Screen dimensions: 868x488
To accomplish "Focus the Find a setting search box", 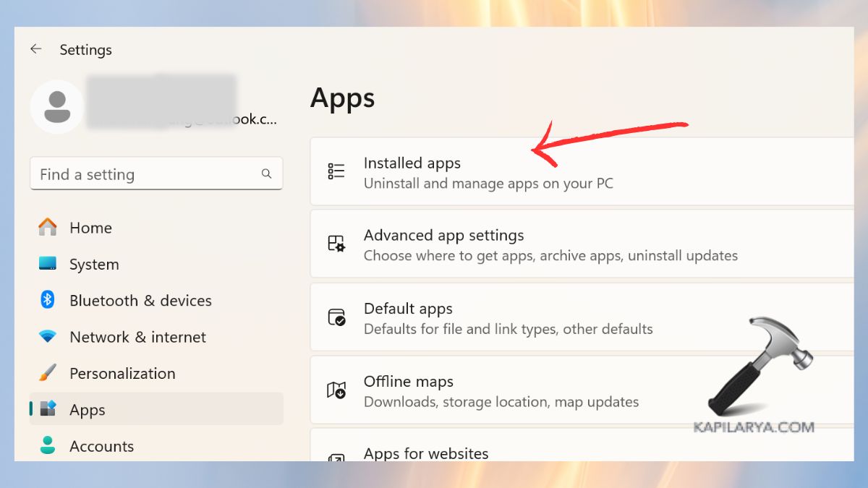I will tap(156, 174).
